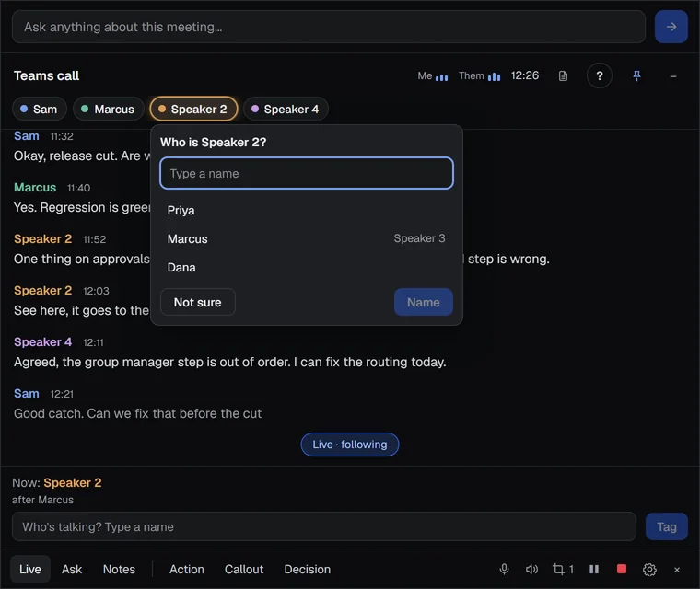Click the Name button
The image size is (700, 589).
pyautogui.click(x=423, y=302)
